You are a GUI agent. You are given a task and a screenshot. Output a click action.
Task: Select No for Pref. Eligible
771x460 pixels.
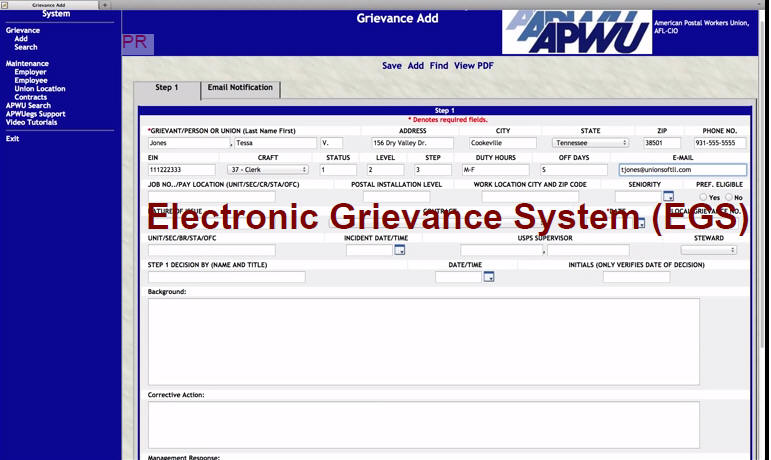(729, 197)
